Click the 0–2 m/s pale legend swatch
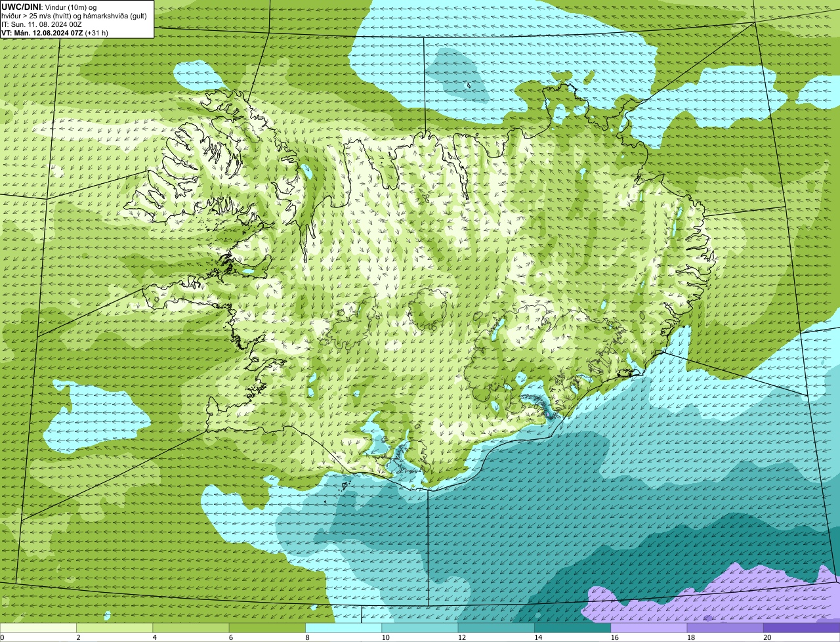The height and width of the screenshot is (642, 840). (38, 628)
